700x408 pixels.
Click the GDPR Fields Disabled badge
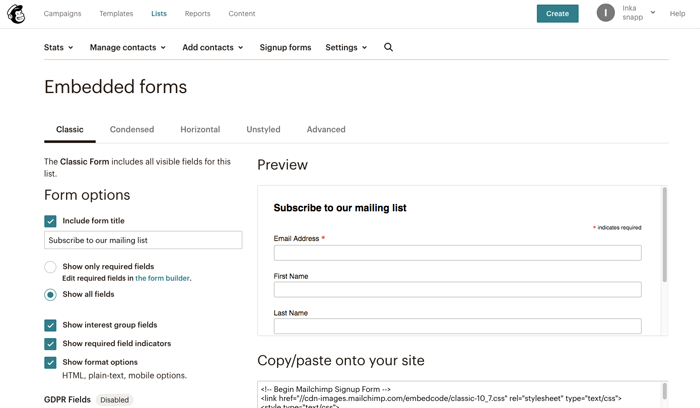114,400
